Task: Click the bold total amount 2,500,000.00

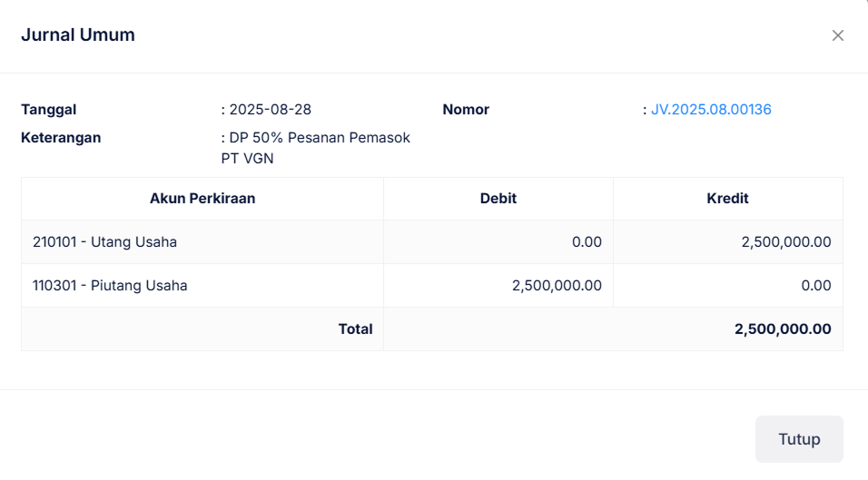Action: pyautogui.click(x=783, y=329)
